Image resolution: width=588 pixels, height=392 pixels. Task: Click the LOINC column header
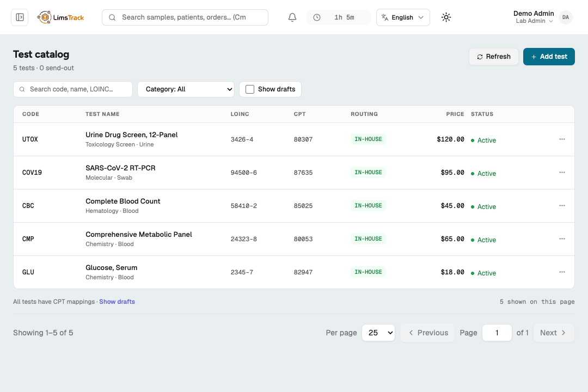point(240,114)
